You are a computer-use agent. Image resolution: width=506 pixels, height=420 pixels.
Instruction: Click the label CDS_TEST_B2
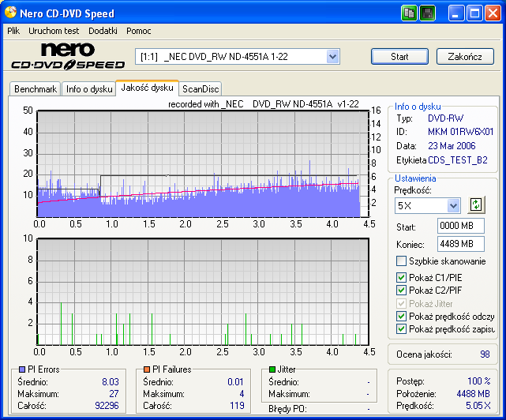[x=458, y=160]
